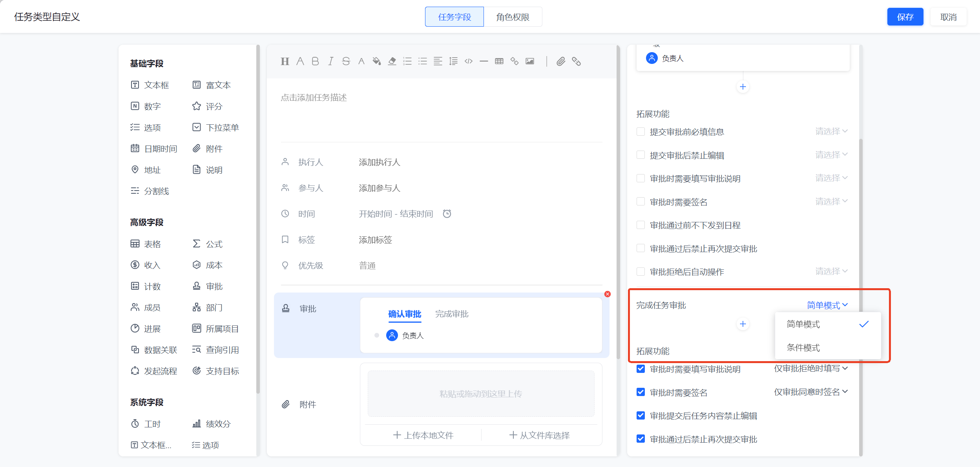This screenshot has height=467, width=980.
Task: Uncheck 审批提交后任务内容禁止编辑
Action: point(641,416)
